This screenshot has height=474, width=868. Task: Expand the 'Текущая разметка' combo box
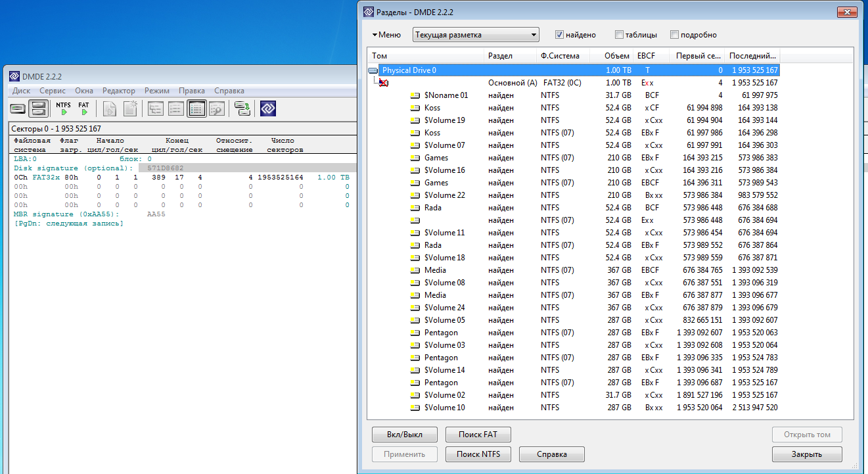tap(476, 35)
